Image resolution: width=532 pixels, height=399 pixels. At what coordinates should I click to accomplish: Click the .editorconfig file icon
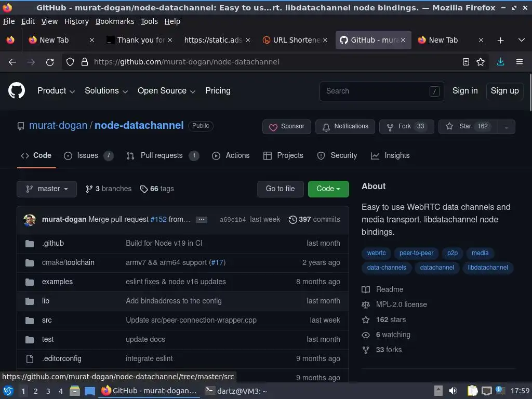[x=30, y=358]
